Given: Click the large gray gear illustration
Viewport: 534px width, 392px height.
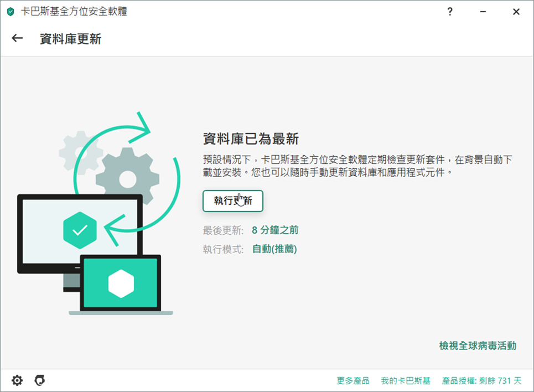Looking at the screenshot, I should (127, 178).
